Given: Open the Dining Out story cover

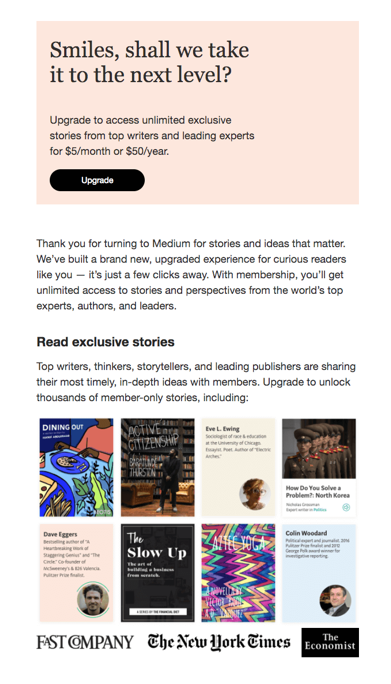Looking at the screenshot, I should point(76,468).
